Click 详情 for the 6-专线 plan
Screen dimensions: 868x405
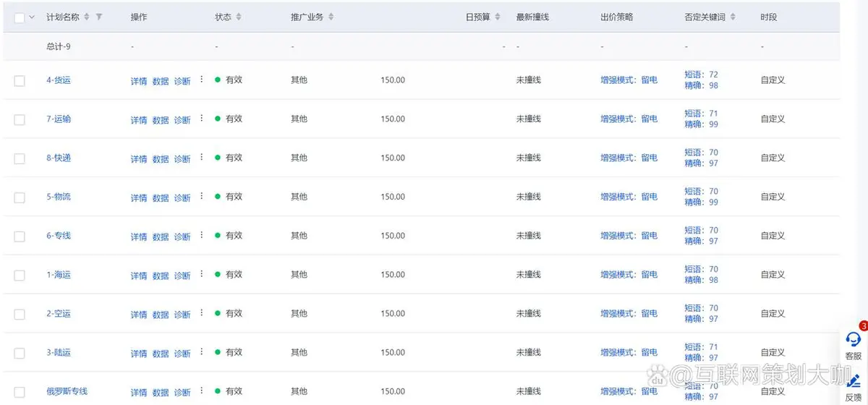coord(139,236)
